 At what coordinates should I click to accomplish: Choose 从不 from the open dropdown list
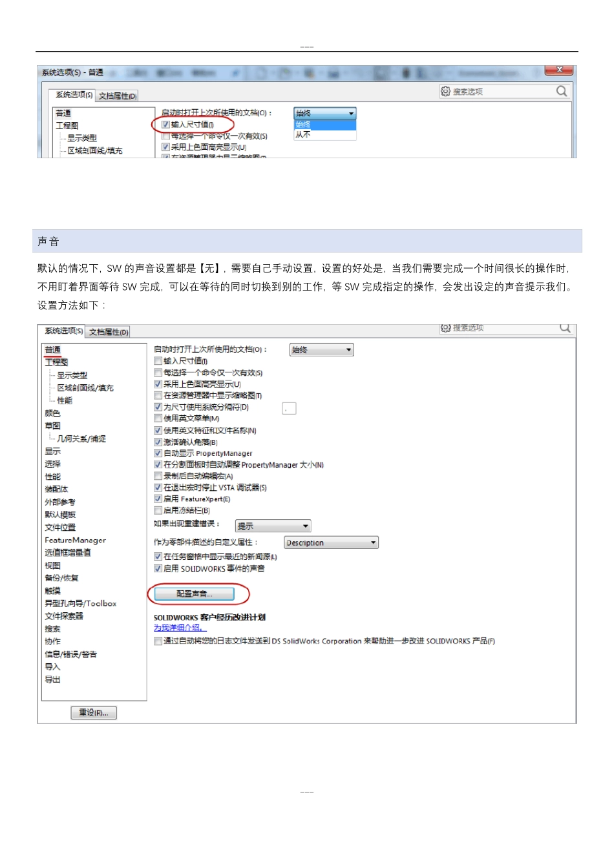(325, 134)
